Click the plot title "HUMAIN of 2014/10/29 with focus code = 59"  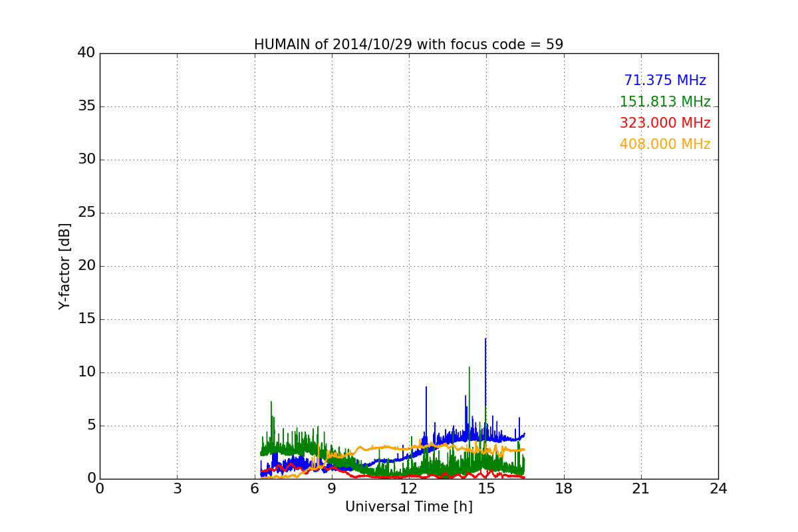tap(408, 45)
